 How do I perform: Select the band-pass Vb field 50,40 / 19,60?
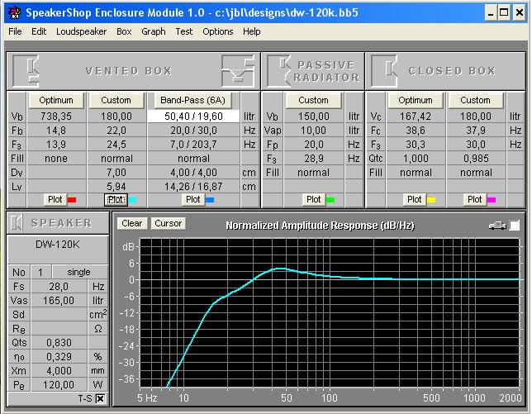(193, 117)
